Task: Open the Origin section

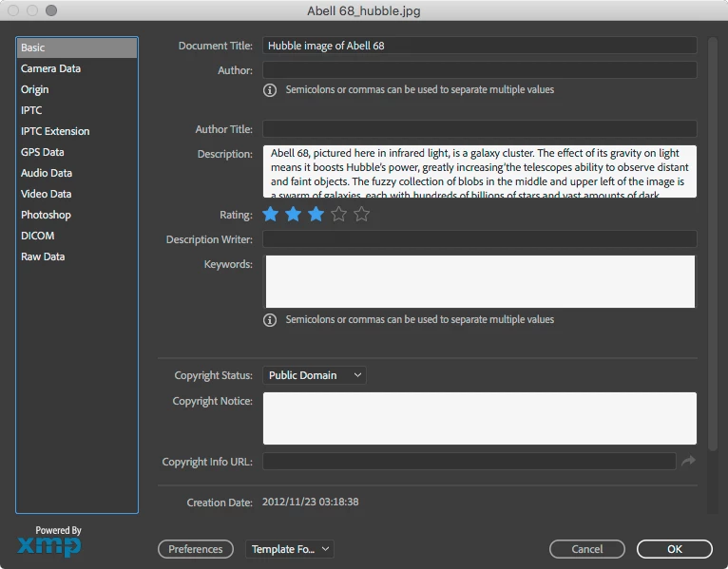Action: (x=77, y=89)
